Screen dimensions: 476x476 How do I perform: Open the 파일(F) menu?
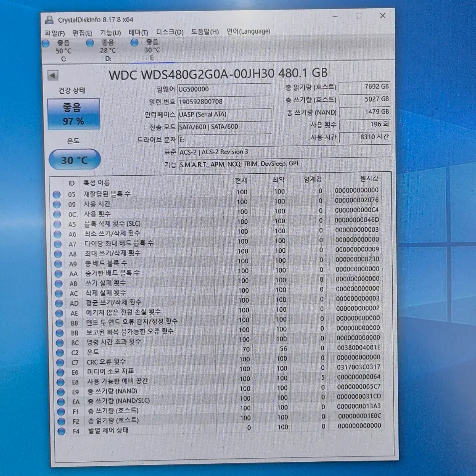[54, 33]
